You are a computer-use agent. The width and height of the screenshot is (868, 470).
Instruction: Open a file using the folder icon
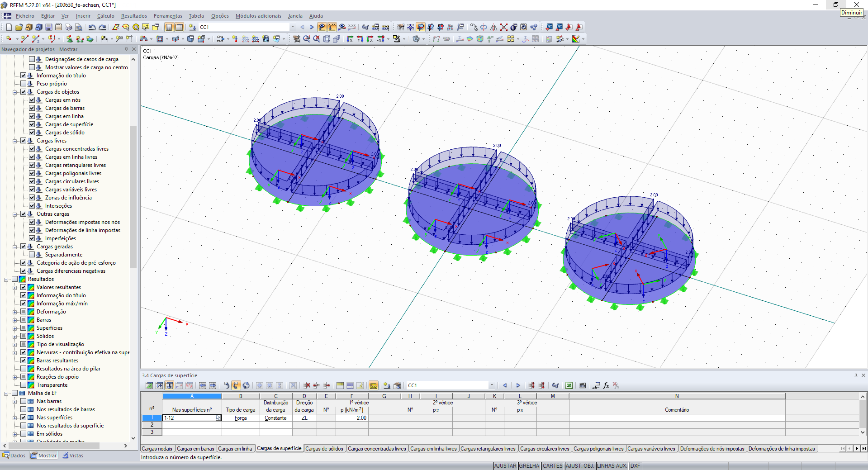click(19, 27)
